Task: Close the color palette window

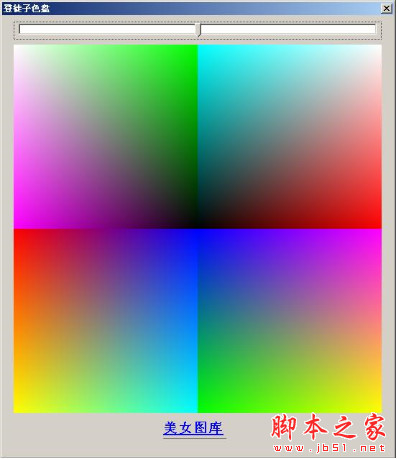Action: click(386, 8)
